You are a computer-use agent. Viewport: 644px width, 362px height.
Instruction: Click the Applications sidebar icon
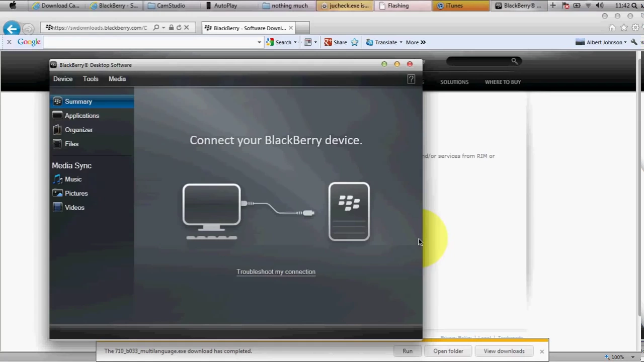click(57, 116)
